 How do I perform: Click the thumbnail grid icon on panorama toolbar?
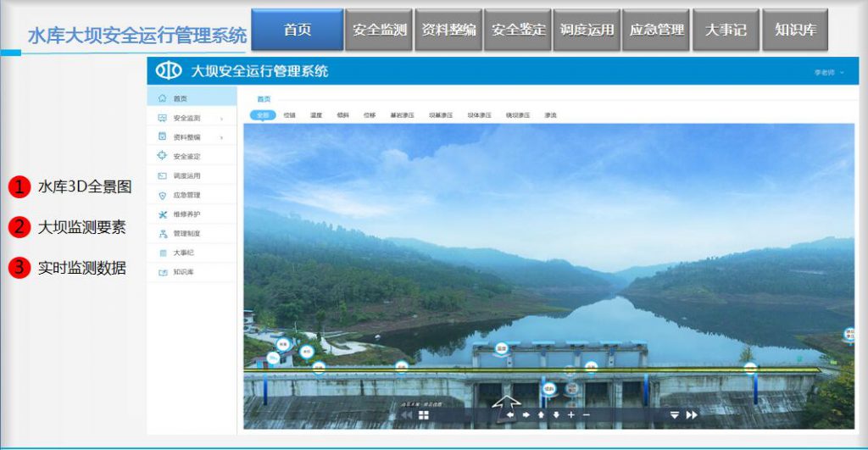(424, 415)
